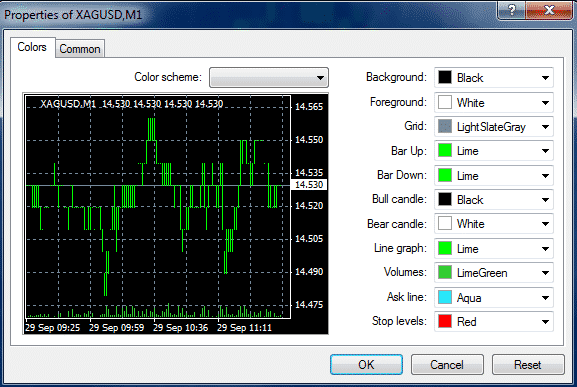Click the Bull candle black swatch
The height and width of the screenshot is (387, 577).
(445, 199)
